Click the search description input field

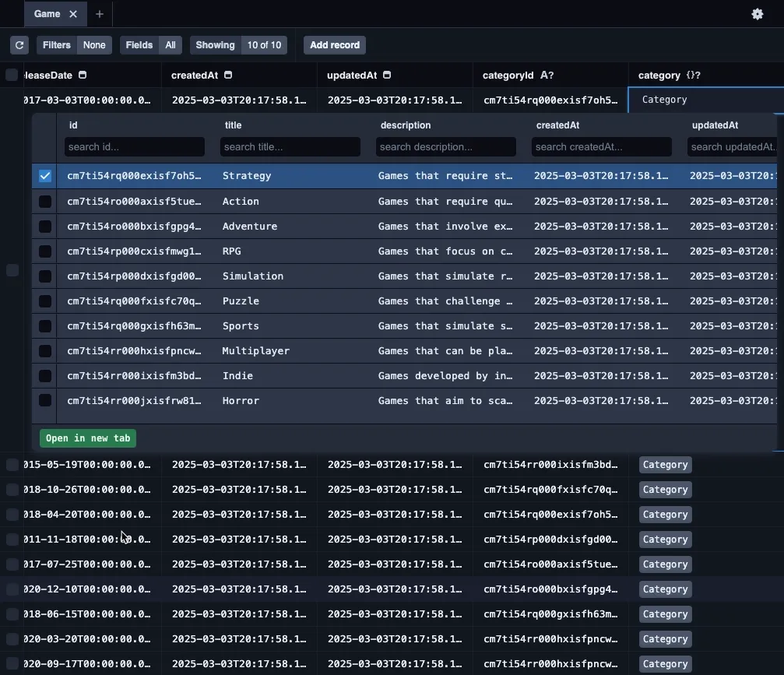(445, 147)
